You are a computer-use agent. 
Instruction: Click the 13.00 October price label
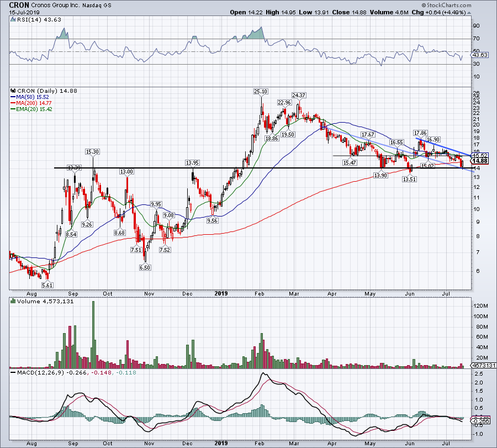point(126,172)
